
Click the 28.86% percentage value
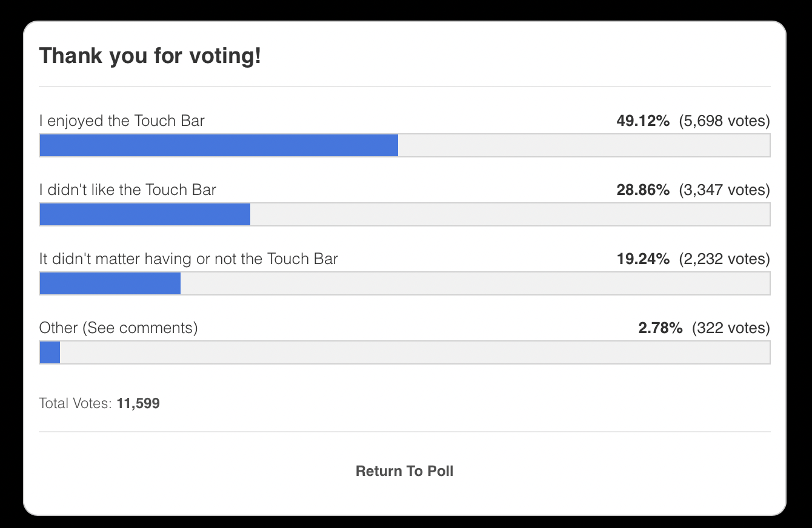click(x=643, y=190)
